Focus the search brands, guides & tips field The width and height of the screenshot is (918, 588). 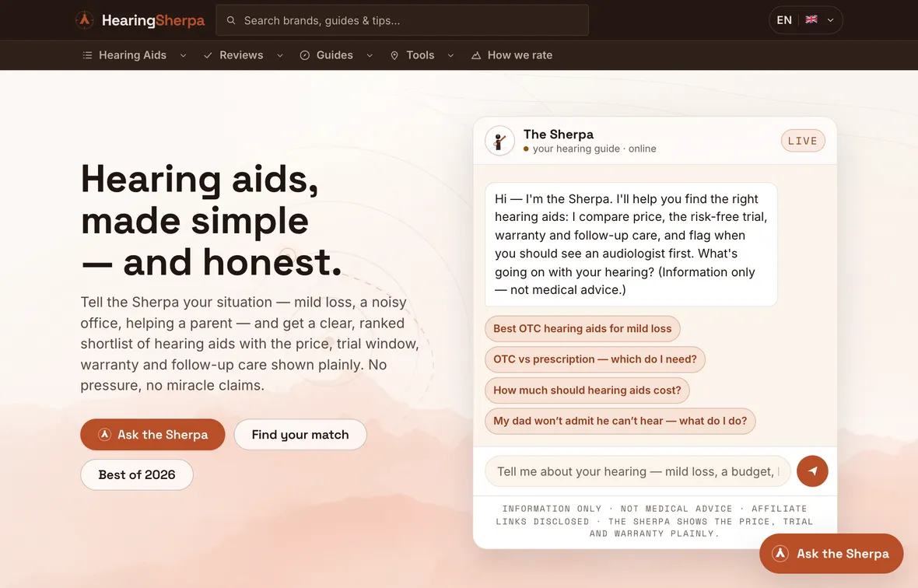point(402,20)
